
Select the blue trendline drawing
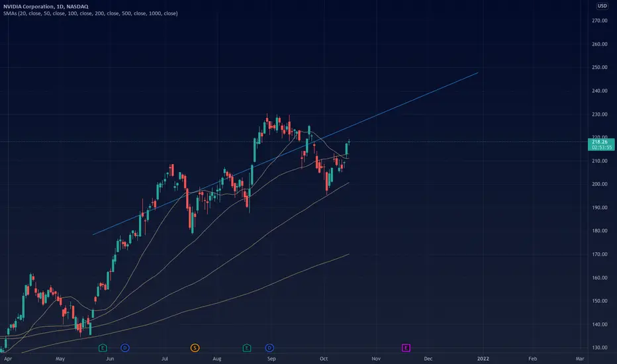286,154
